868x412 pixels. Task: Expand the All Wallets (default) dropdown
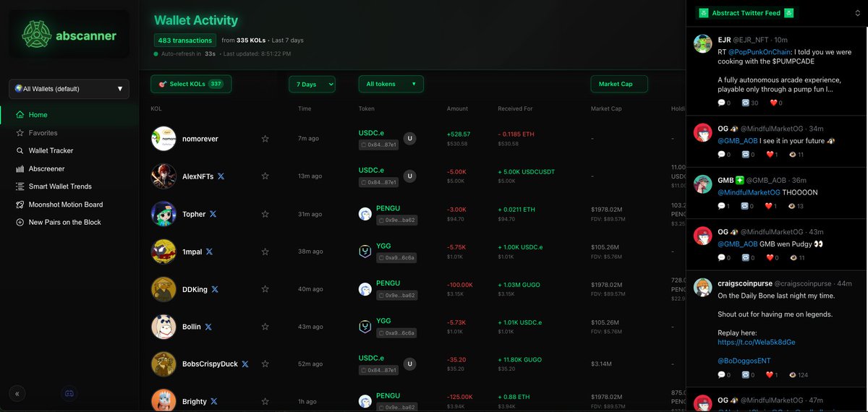pos(69,89)
